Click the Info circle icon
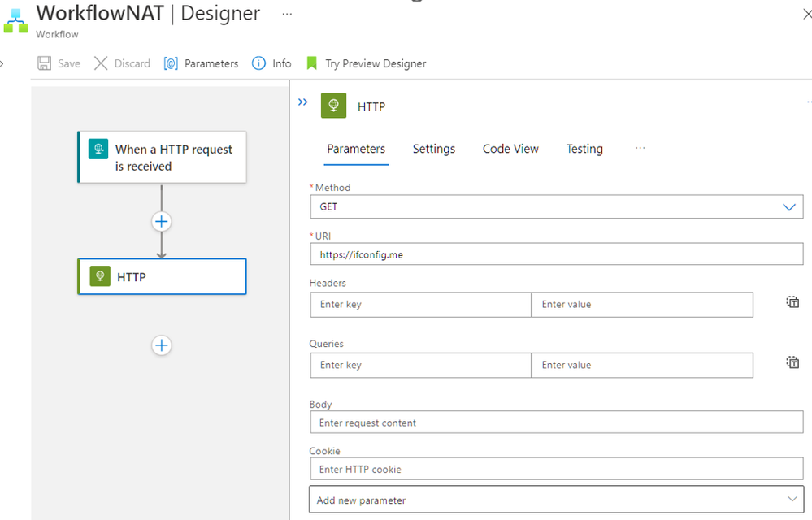Screen dimensions: 812x520 point(258,63)
